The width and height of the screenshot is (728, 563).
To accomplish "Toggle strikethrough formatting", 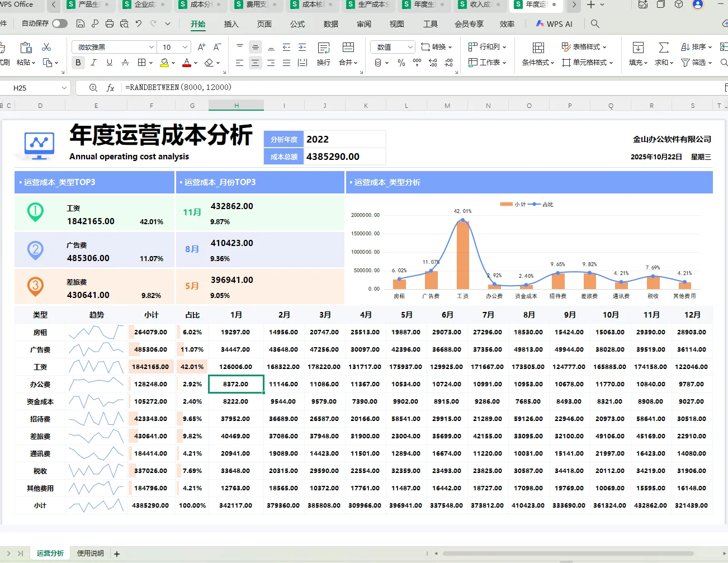I will pyautogui.click(x=125, y=63).
